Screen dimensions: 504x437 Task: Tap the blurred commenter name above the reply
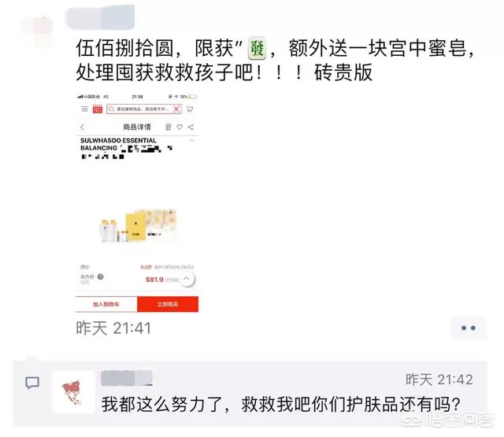[x=127, y=378]
